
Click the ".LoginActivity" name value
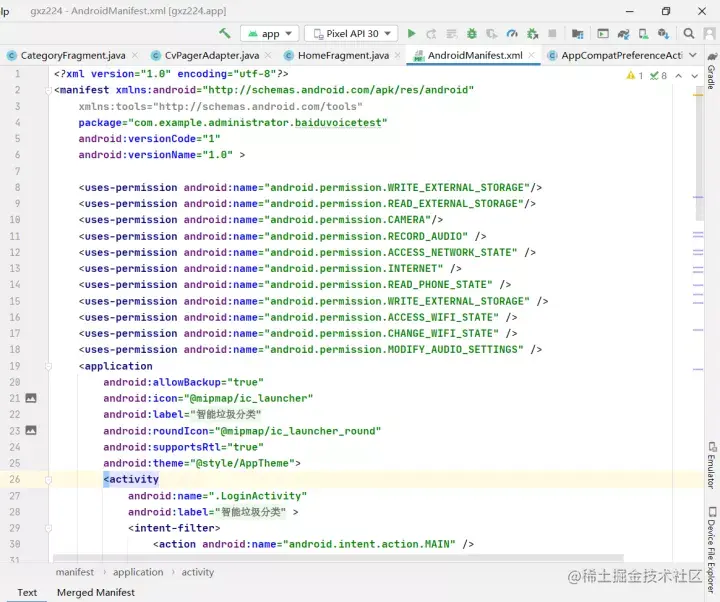258,496
